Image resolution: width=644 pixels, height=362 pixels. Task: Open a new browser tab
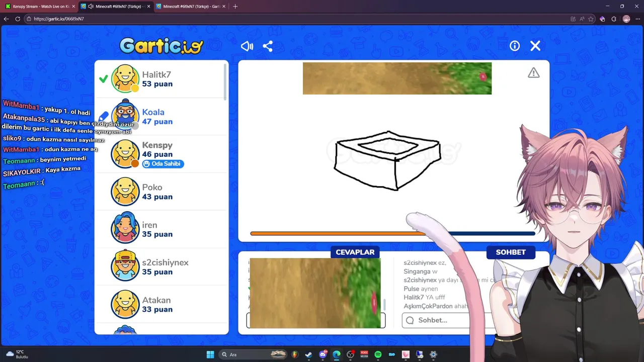tap(235, 7)
